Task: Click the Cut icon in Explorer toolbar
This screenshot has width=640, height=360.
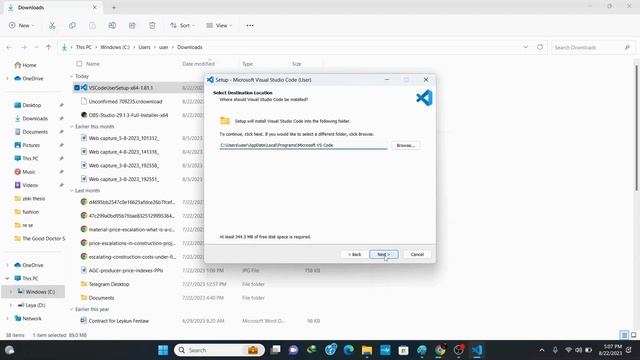Action: (52, 25)
